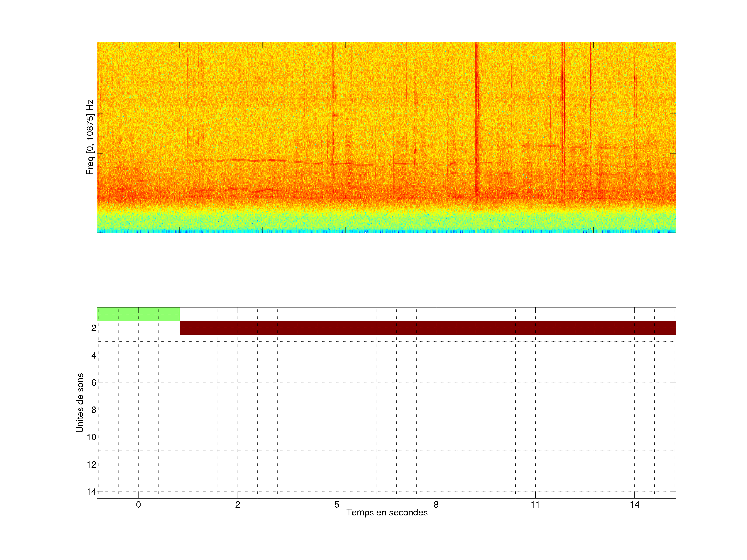747x560 pixels.
Task: Click y-axis tick label 4
Action: pyautogui.click(x=94, y=355)
